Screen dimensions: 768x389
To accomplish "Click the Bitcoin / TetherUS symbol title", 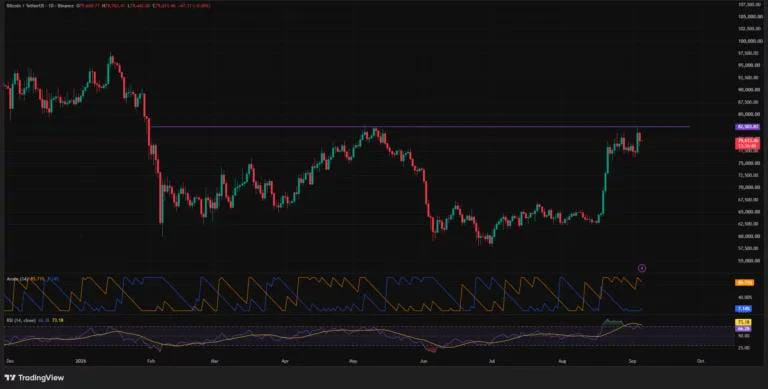I will click(26, 6).
